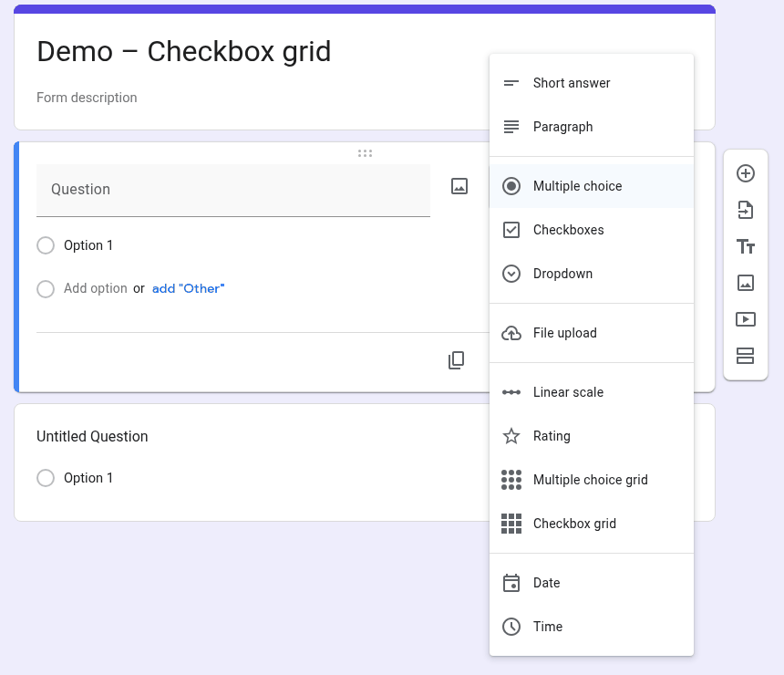Viewport: 784px width, 675px height.
Task: Click the Form description field
Action: 87,98
